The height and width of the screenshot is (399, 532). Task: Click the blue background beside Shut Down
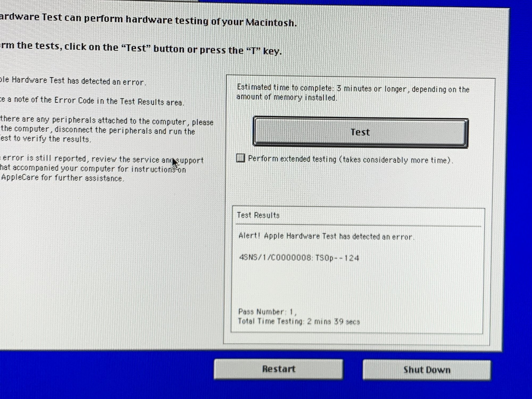coord(512,370)
